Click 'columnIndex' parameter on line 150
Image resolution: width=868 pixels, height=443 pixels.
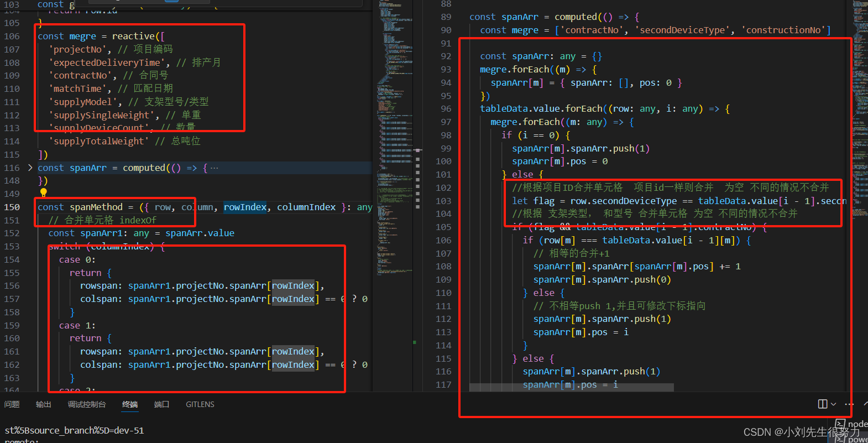tap(306, 207)
